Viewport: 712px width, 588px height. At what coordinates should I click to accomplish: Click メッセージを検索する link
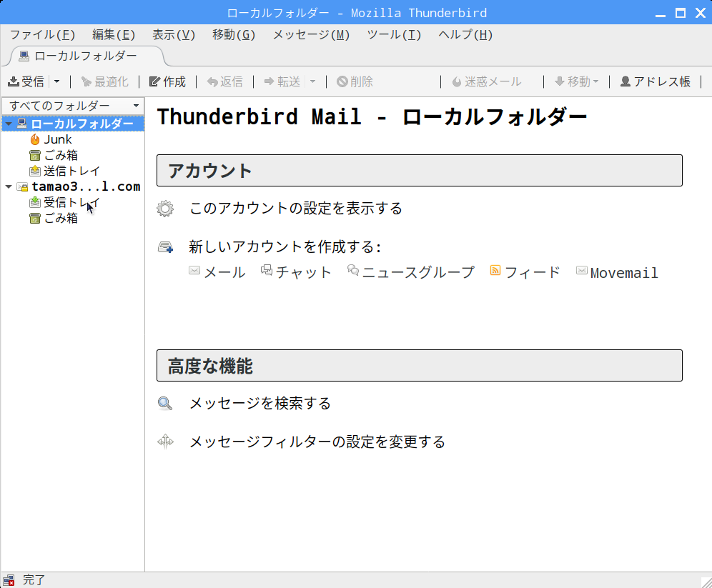(x=260, y=404)
